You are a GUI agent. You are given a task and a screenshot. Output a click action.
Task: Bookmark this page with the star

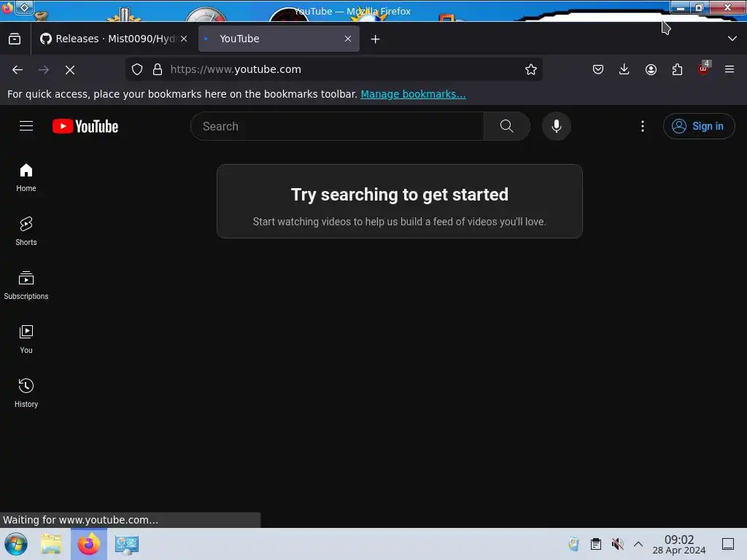531,69
